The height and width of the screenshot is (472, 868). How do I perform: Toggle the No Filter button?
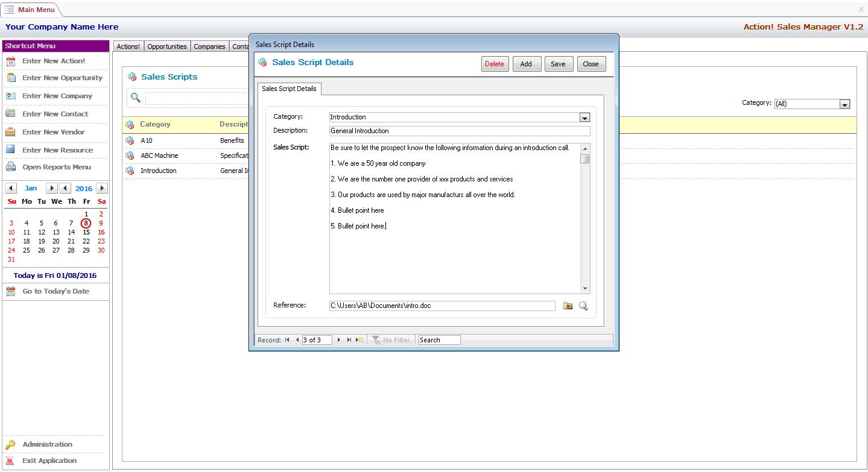click(391, 340)
